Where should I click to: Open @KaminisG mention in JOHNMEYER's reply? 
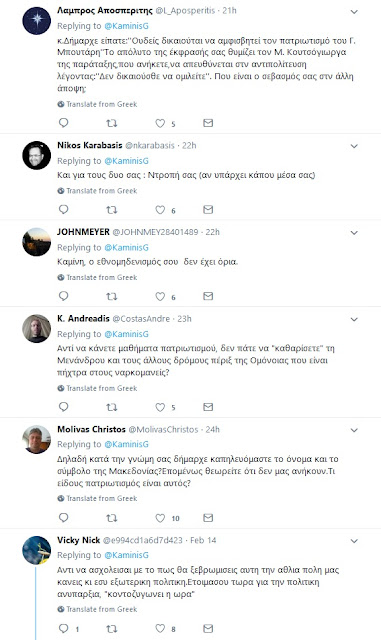[x=127, y=247]
